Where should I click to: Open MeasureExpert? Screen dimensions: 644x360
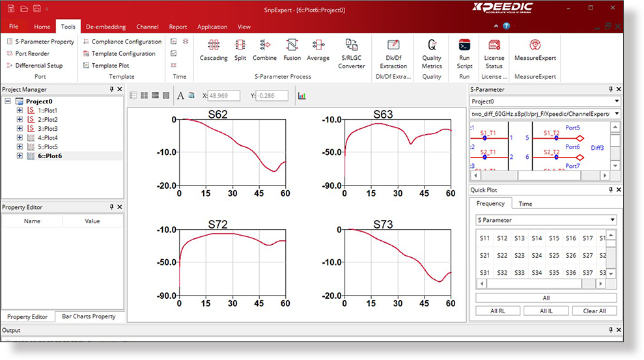click(x=535, y=45)
